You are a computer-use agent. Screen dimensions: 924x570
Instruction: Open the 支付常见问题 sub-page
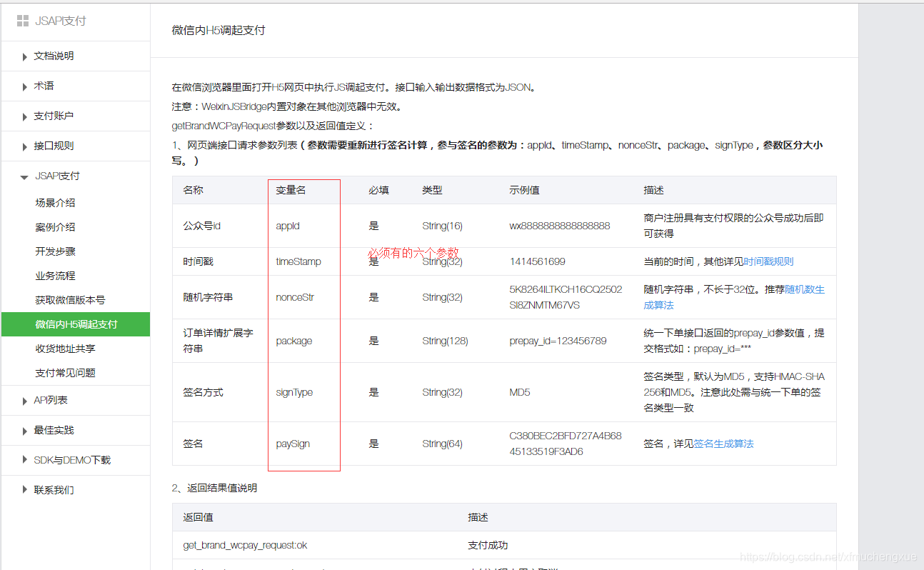click(x=65, y=373)
